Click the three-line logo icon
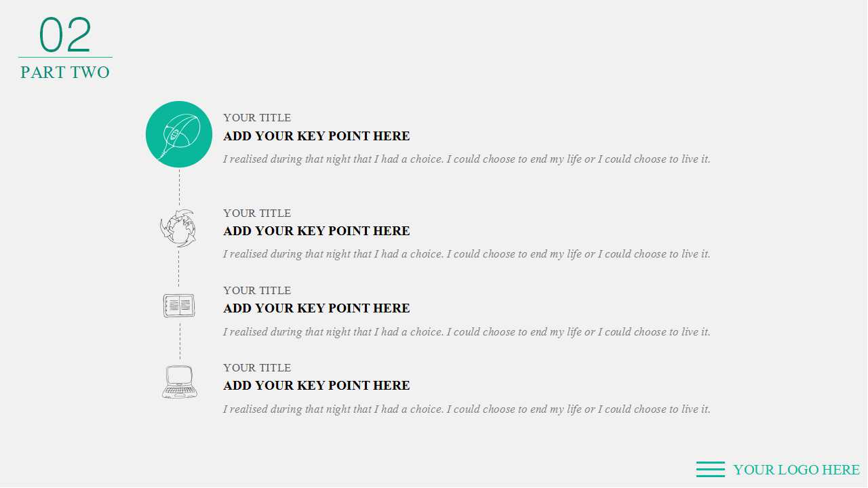The width and height of the screenshot is (868, 488). [710, 469]
